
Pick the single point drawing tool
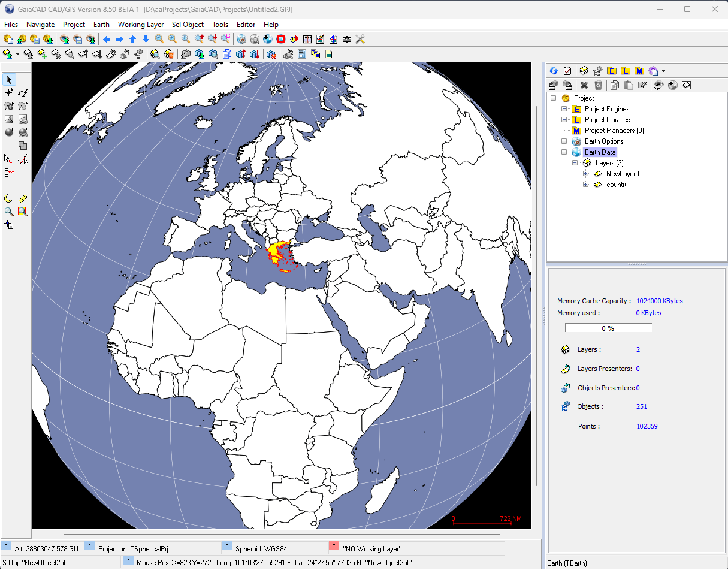(x=9, y=93)
